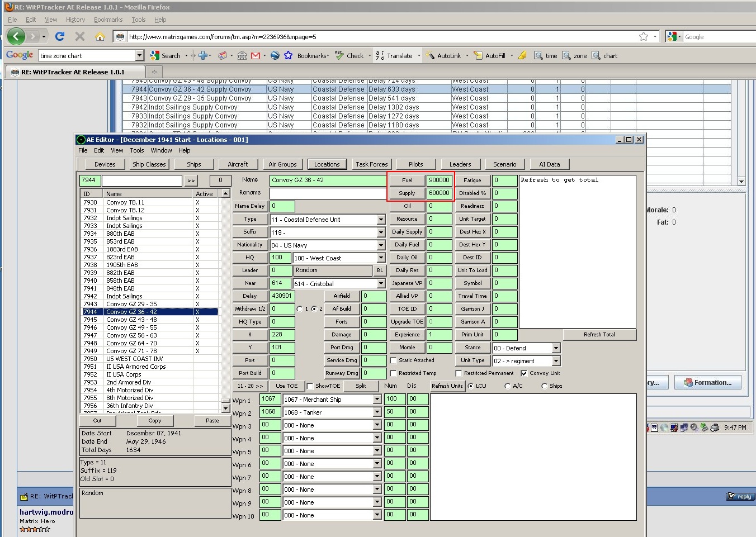756x537 pixels.
Task: Open the Firefox Bookmarks menu
Action: [x=108, y=20]
